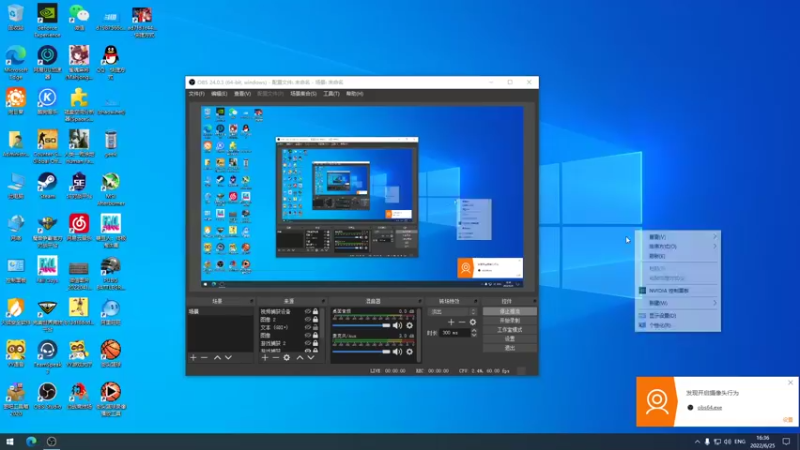Remove scene transition with minus icon

pyautogui.click(x=462, y=322)
